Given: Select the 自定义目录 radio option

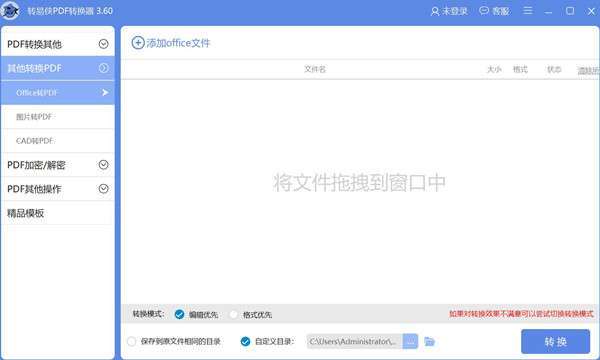Looking at the screenshot, I should 245,341.
